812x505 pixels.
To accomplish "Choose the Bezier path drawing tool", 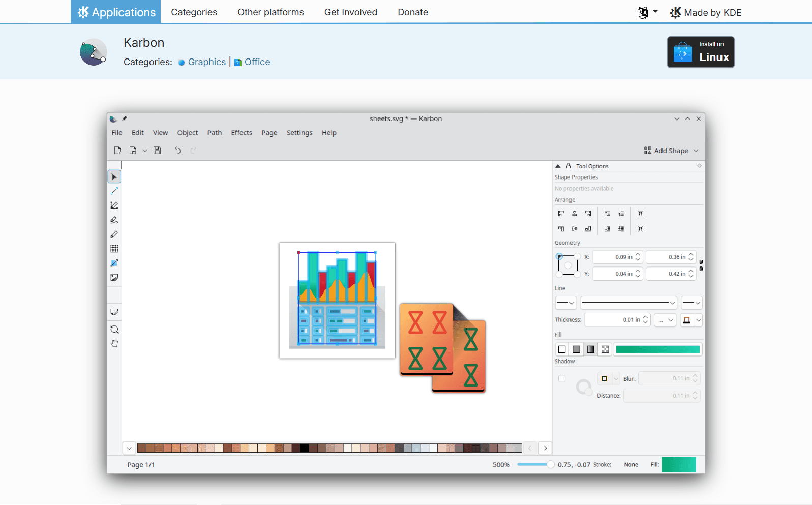I will (114, 205).
